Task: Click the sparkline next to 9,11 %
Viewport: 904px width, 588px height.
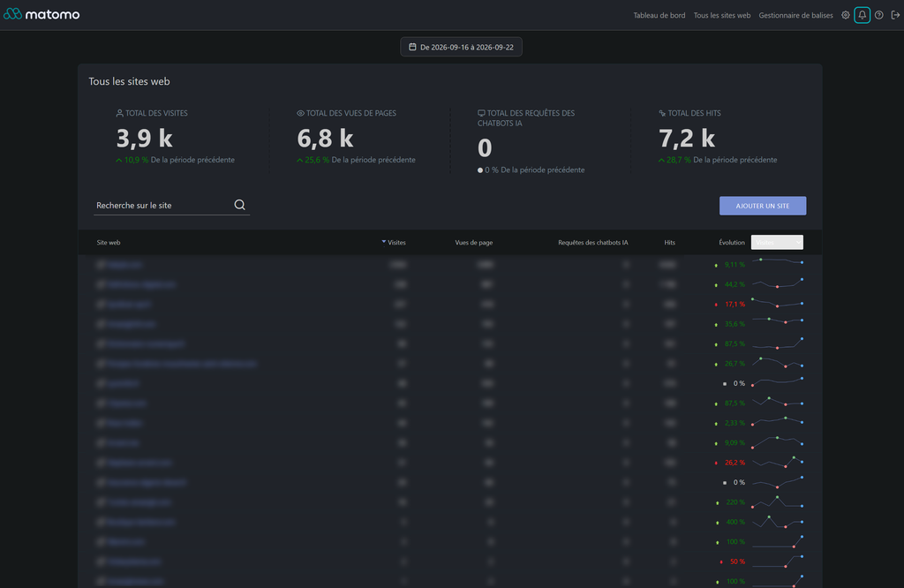Action: 777,261
